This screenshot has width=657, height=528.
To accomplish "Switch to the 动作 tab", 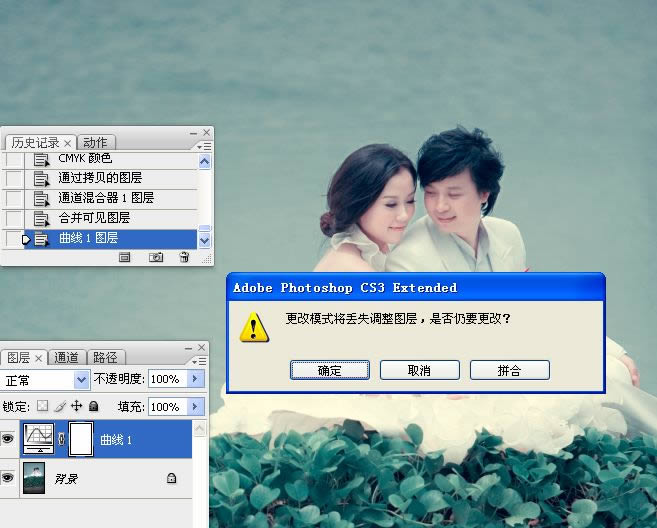I will (95, 142).
